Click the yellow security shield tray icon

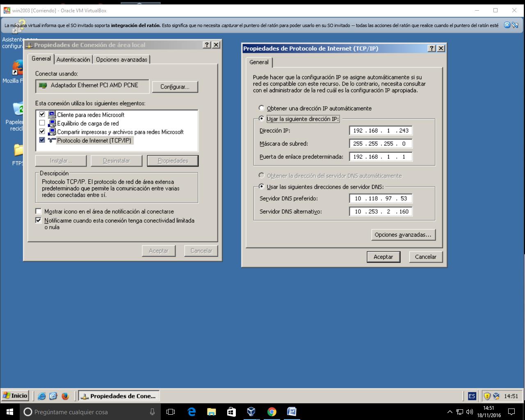tap(487, 396)
